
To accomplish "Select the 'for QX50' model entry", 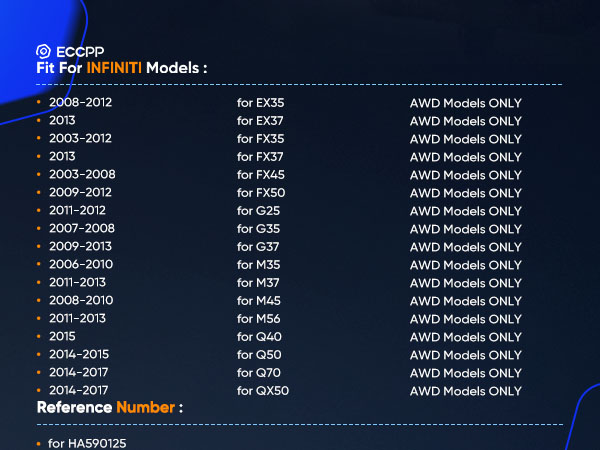I will click(x=262, y=391).
